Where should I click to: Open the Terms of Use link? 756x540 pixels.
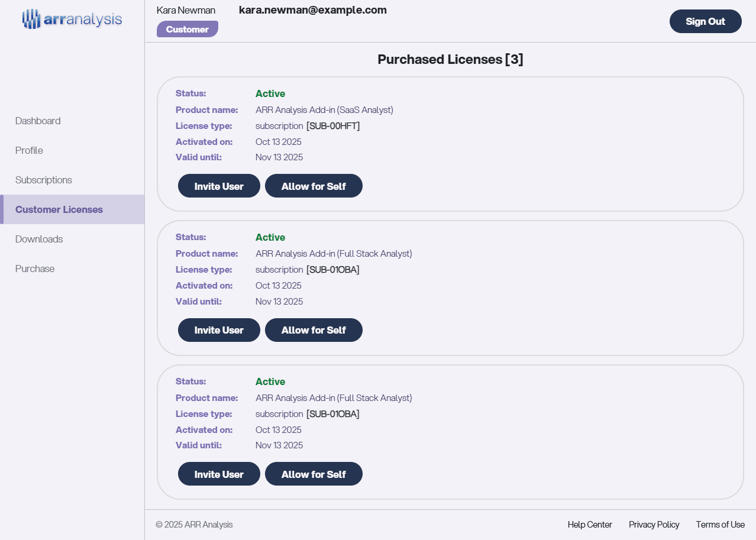(720, 525)
